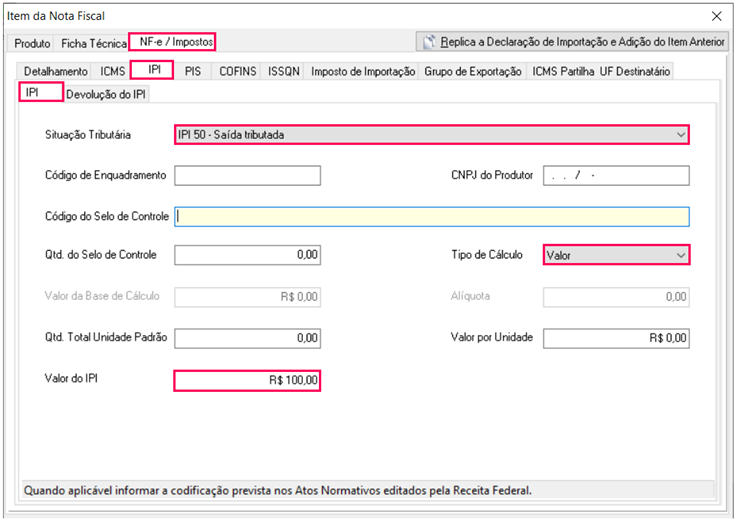This screenshot has width=739, height=523.
Task: Open the Tipo de Cálculo dropdown
Action: click(x=616, y=255)
